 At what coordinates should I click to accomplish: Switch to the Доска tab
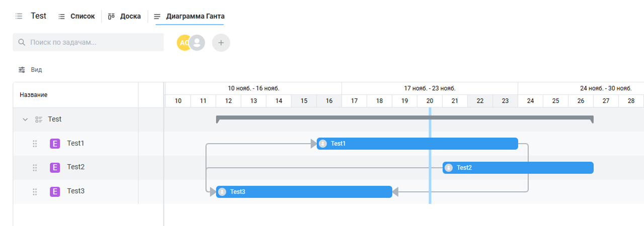[125, 16]
